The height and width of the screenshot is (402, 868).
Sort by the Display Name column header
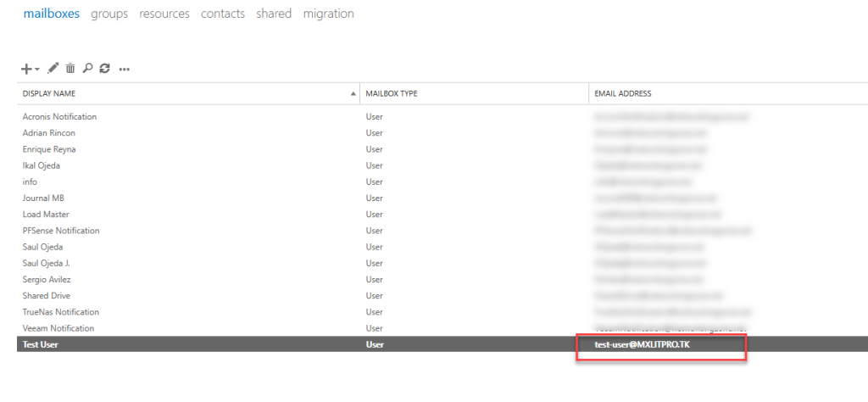54,93
